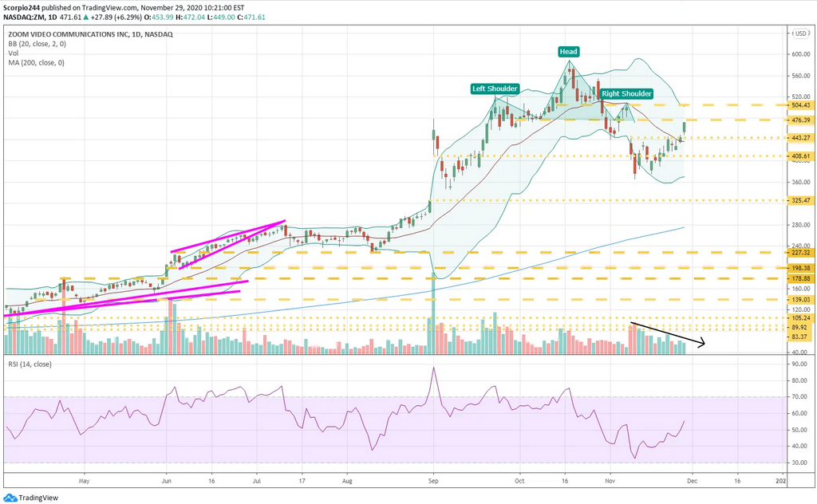This screenshot has width=817, height=504.
Task: Select the 325.47 price level label
Action: pyautogui.click(x=799, y=200)
